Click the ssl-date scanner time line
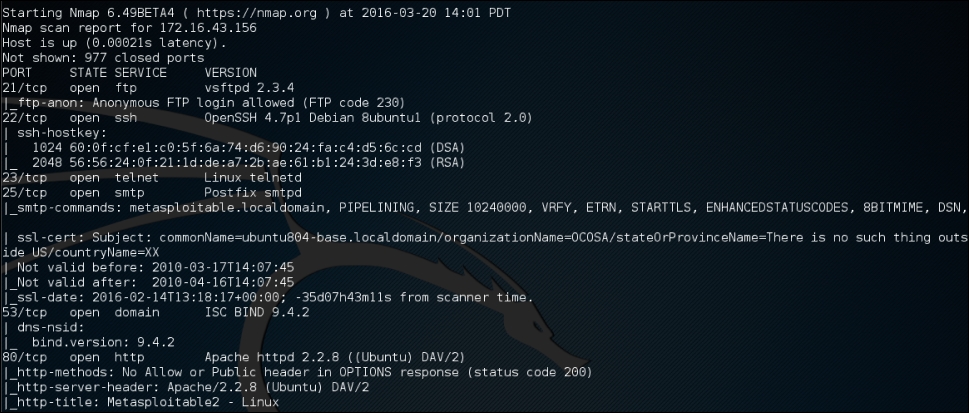The width and height of the screenshot is (969, 413). click(x=270, y=297)
